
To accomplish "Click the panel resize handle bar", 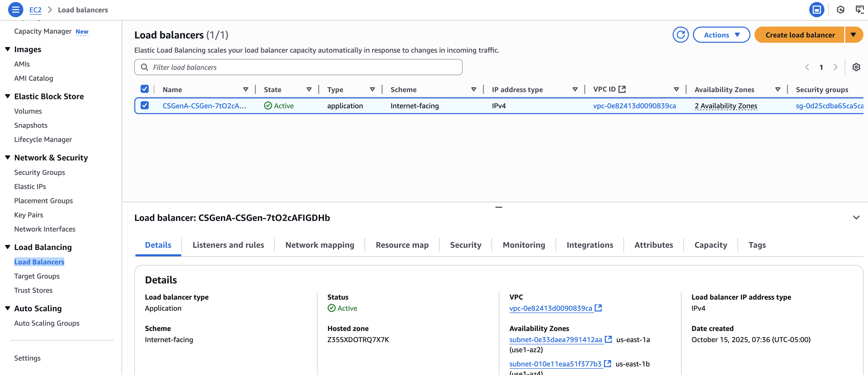I will point(499,207).
